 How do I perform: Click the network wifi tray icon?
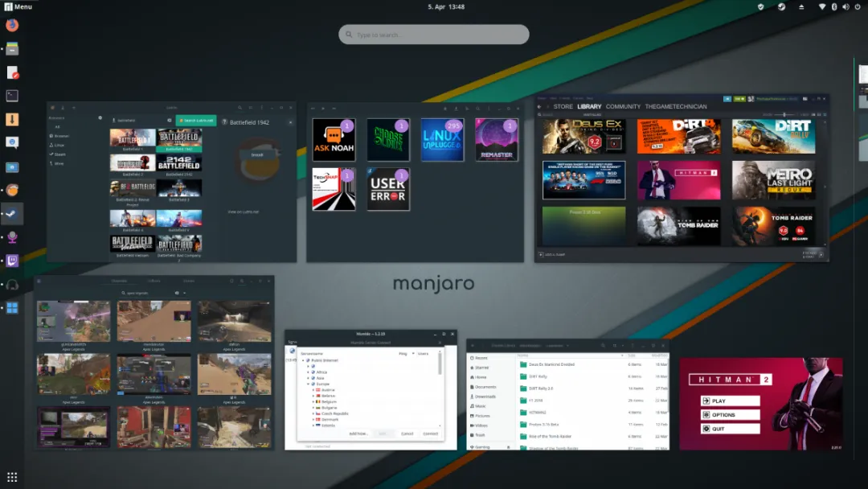coord(822,6)
